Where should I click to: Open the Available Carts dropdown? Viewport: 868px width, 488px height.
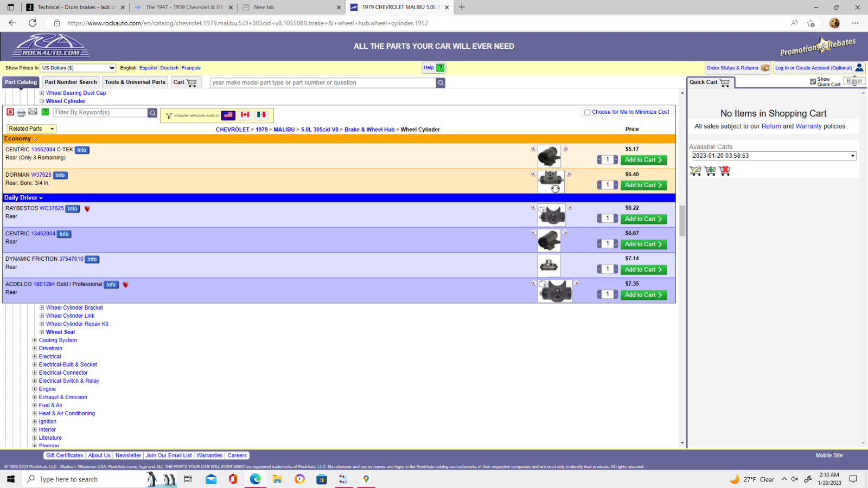pyautogui.click(x=774, y=156)
